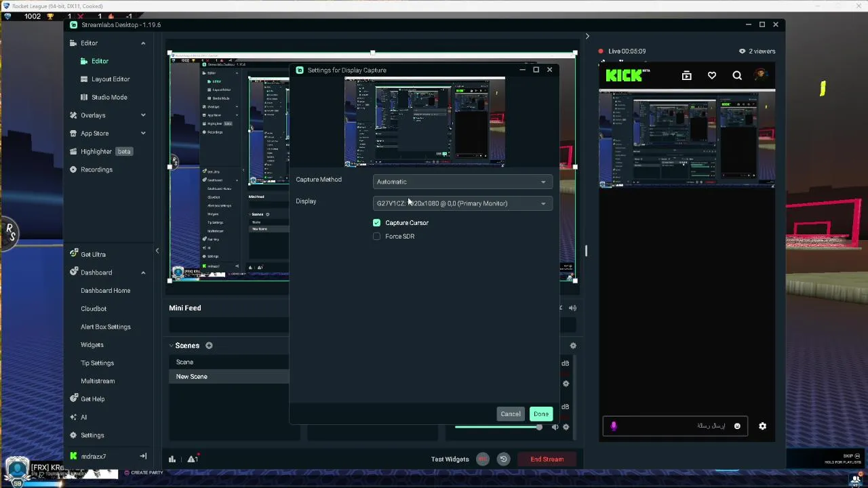Click the collapse arrow beside left sidebar

tap(157, 251)
